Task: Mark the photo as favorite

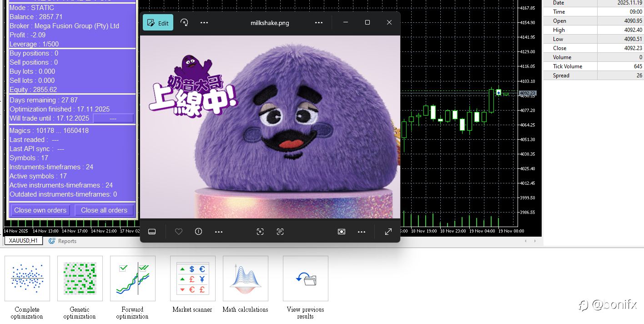Action: coord(179,232)
